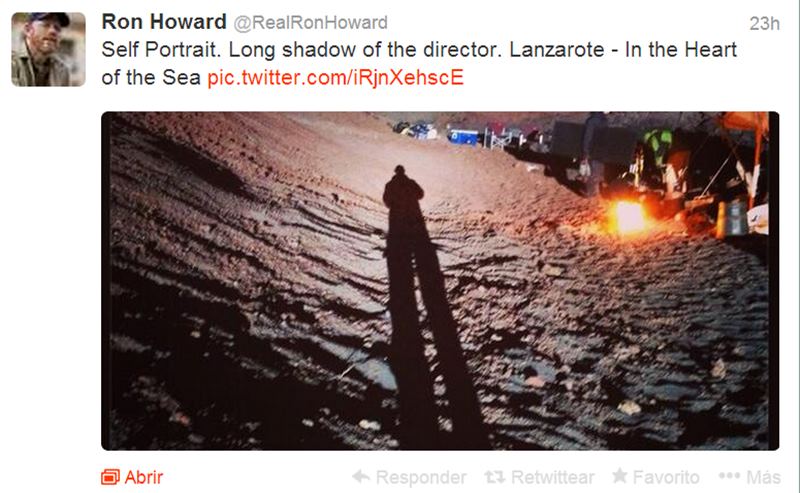Click the Ron Howard display name
This screenshot has width=800, height=493.
164,22
